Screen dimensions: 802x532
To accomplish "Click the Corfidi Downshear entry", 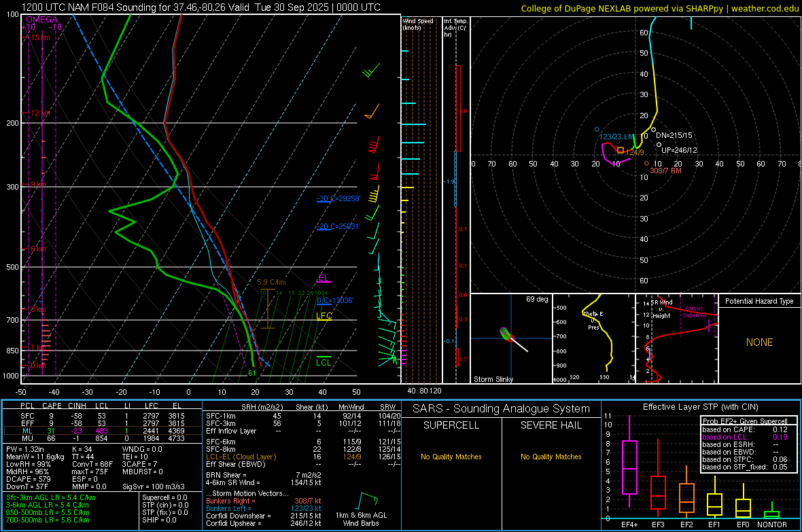I will pyautogui.click(x=264, y=516).
